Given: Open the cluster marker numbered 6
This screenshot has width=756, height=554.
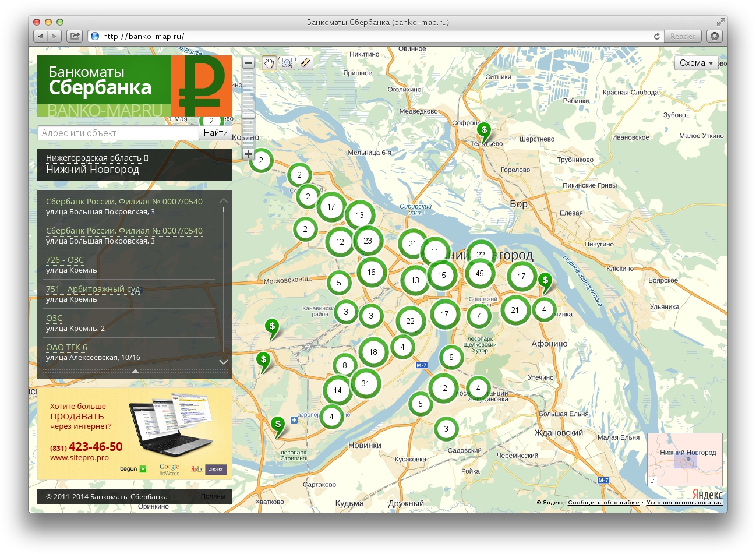Looking at the screenshot, I should point(451,357).
